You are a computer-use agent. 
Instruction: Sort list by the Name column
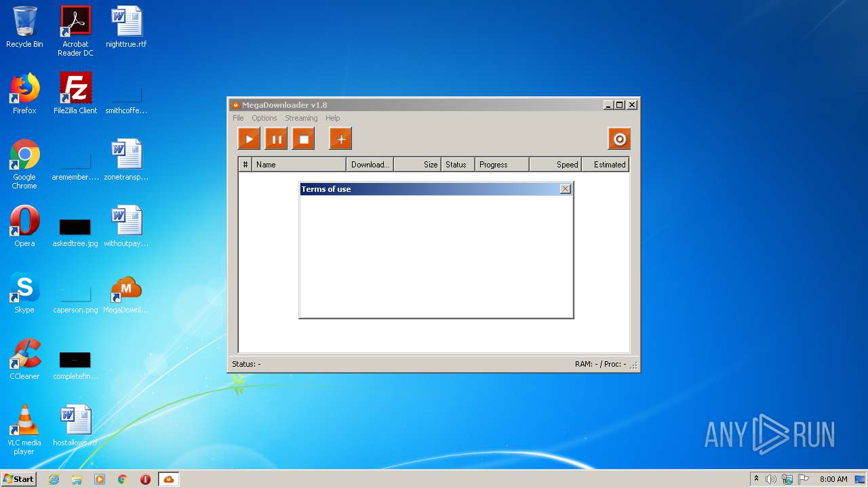click(299, 165)
